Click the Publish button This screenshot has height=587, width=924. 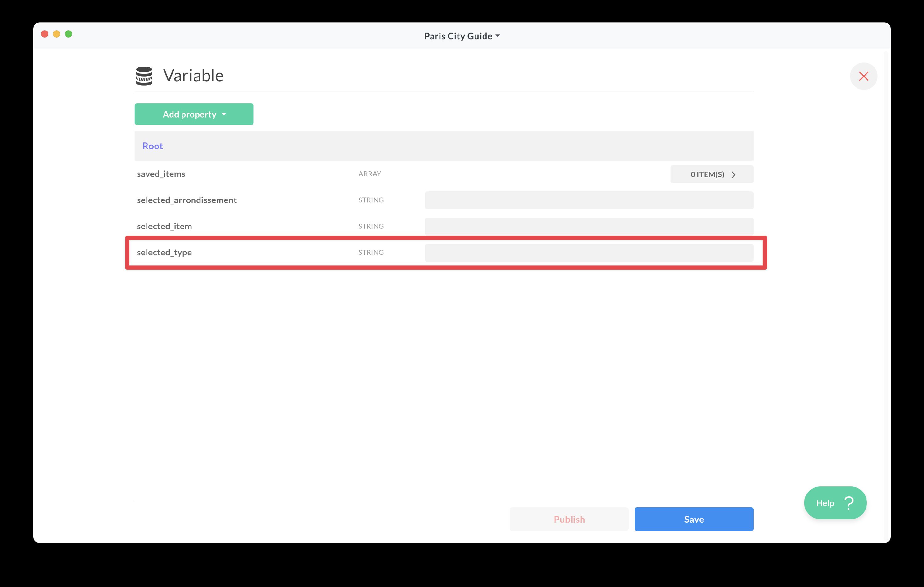tap(569, 519)
